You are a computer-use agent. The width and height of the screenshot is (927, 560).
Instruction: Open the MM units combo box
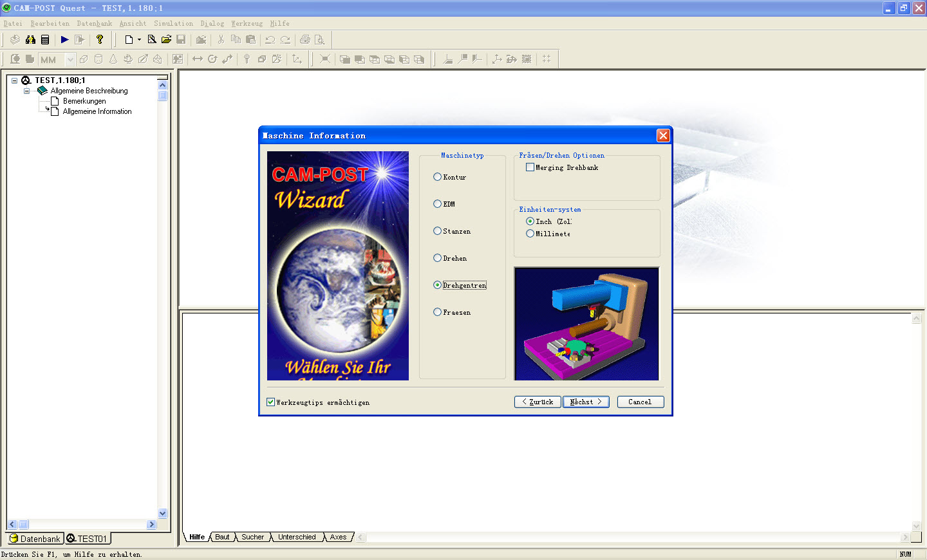coord(57,59)
